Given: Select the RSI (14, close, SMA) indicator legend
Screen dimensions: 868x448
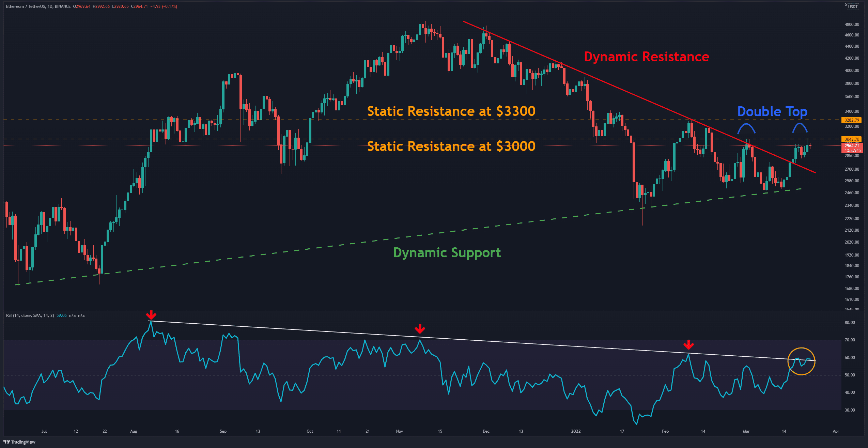Looking at the screenshot, I should pos(31,315).
